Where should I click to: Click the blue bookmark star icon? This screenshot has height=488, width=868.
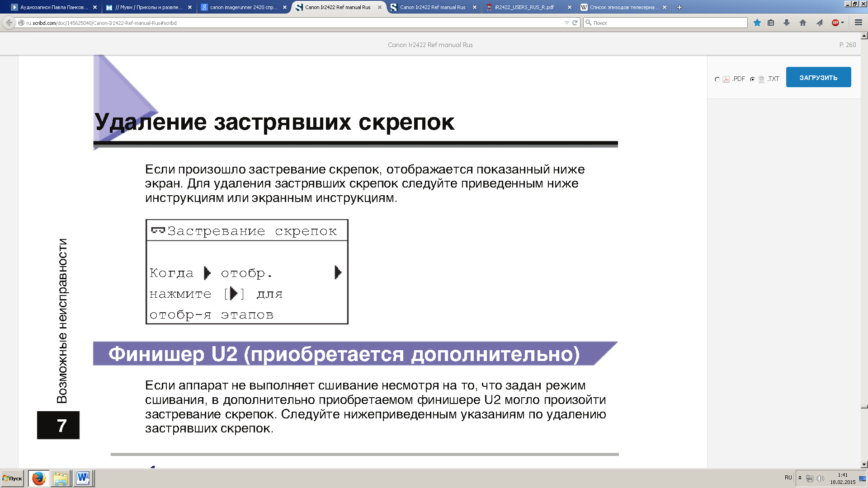point(757,23)
